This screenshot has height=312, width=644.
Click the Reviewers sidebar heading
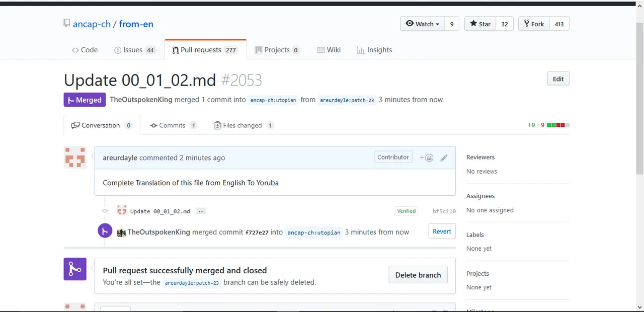point(480,157)
